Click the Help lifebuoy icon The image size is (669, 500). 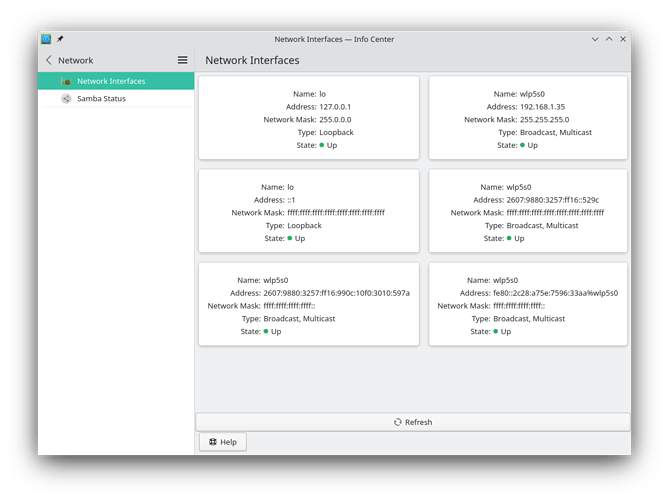[x=213, y=442]
